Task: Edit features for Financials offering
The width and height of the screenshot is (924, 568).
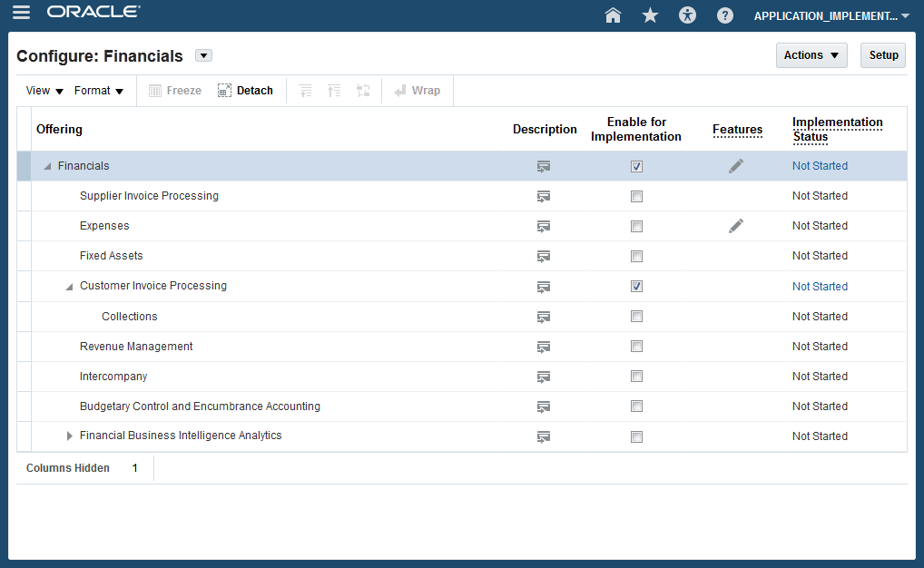Action: click(736, 166)
